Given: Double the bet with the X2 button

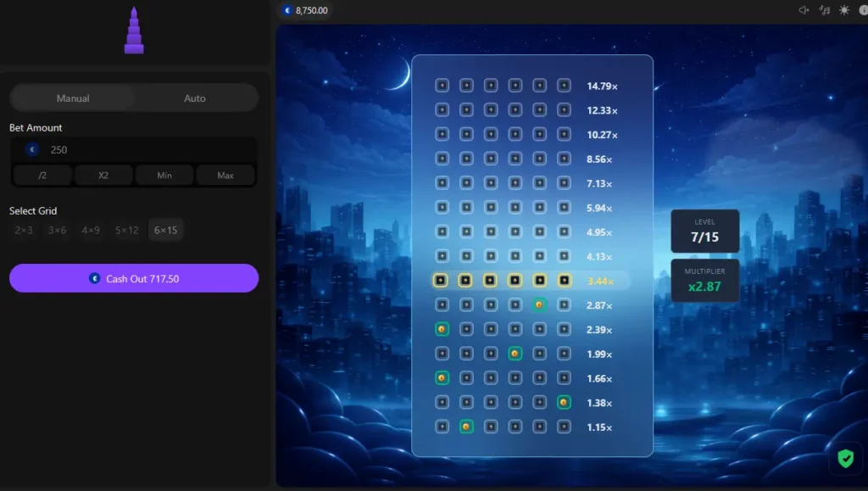Looking at the screenshot, I should tap(103, 175).
